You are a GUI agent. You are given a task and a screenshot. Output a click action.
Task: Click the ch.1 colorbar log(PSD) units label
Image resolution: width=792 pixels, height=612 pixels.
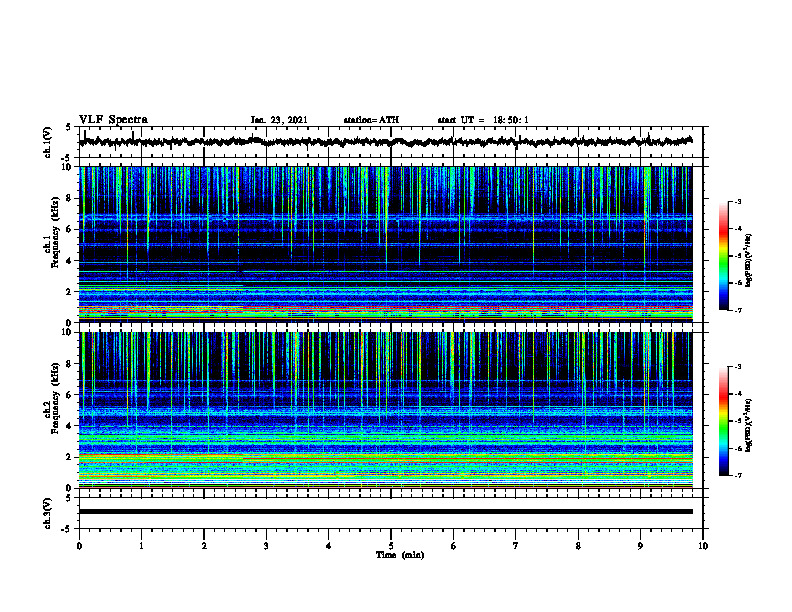(x=749, y=260)
